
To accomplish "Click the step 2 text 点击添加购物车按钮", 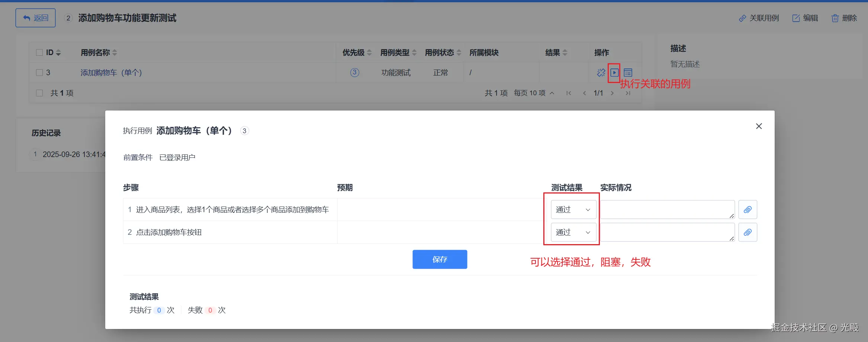I will point(169,232).
